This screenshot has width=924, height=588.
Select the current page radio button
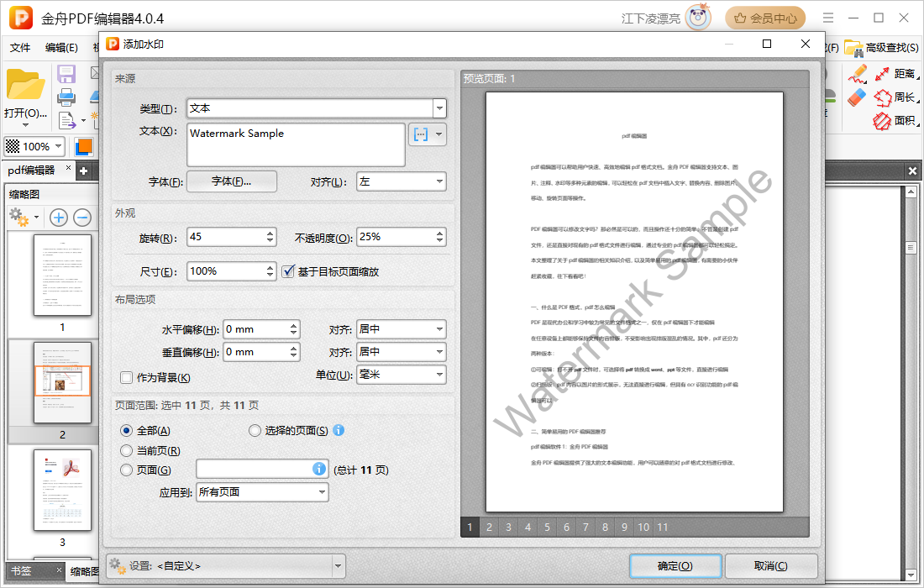pyautogui.click(x=126, y=451)
